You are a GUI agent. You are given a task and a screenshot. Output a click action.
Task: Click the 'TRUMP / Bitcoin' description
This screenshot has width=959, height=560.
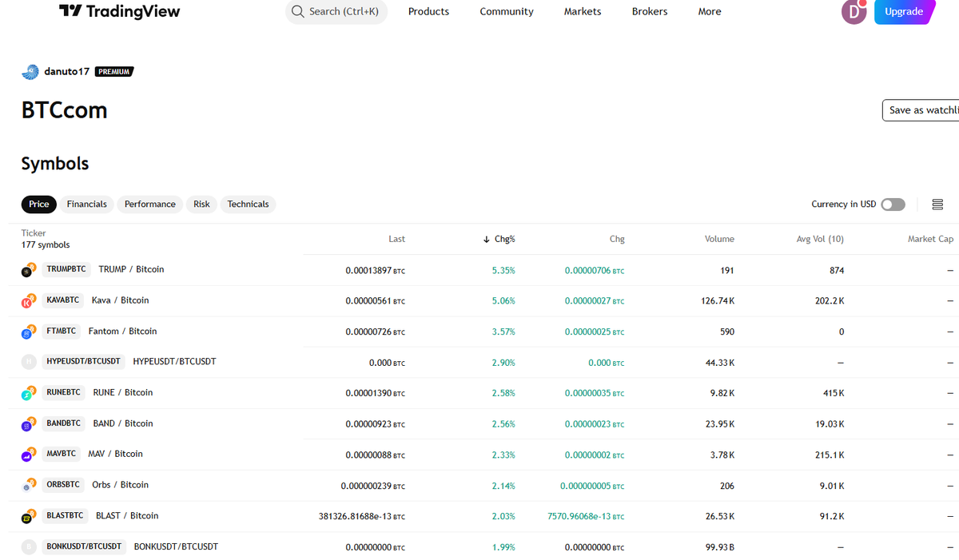tap(131, 270)
